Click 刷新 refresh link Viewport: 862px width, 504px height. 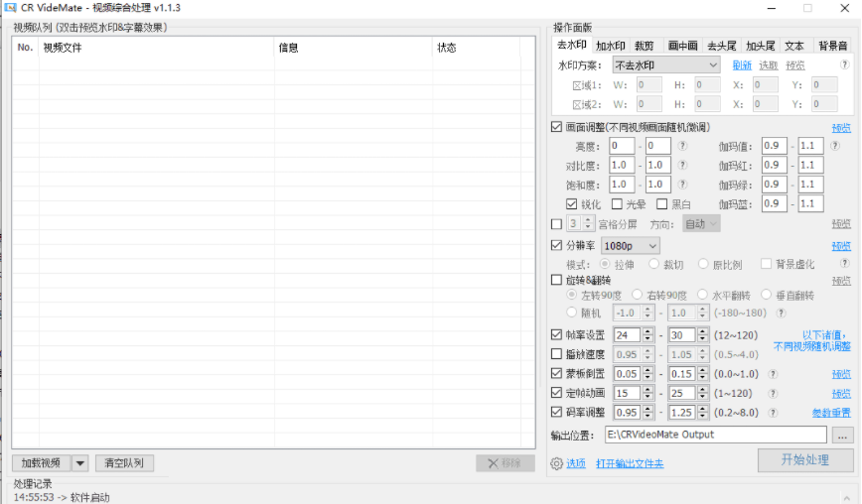tap(742, 65)
